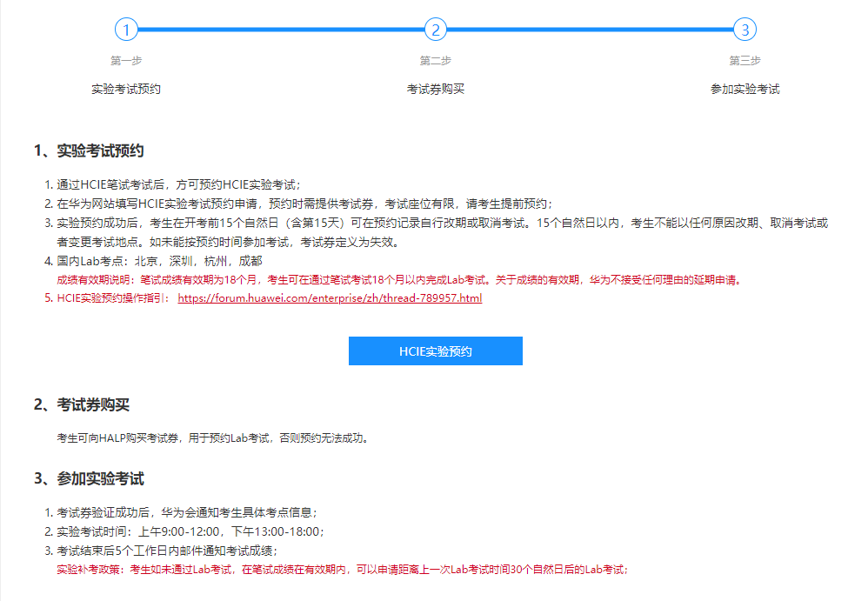Image resolution: width=868 pixels, height=601 pixels.
Task: Click line 国内Lab考点：北京，深圳，杭州，成都
Action: (159, 261)
